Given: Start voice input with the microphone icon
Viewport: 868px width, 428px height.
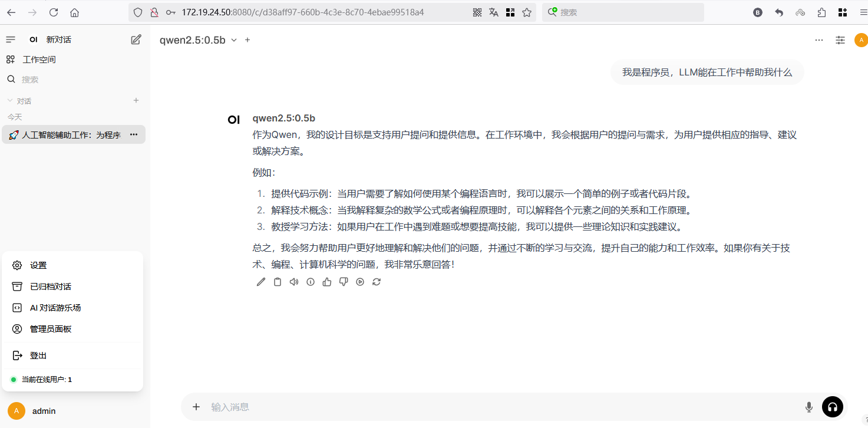Looking at the screenshot, I should click(x=809, y=407).
